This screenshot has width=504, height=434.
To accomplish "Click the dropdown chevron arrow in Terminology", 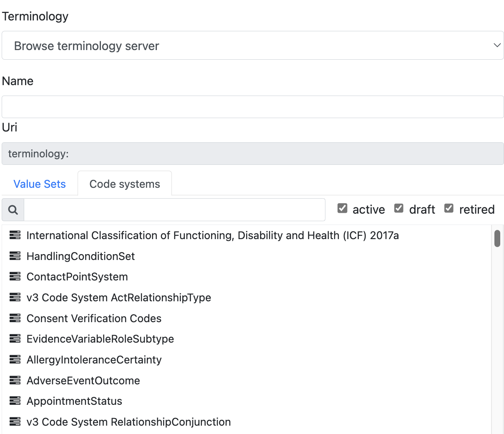I will pyautogui.click(x=497, y=45).
